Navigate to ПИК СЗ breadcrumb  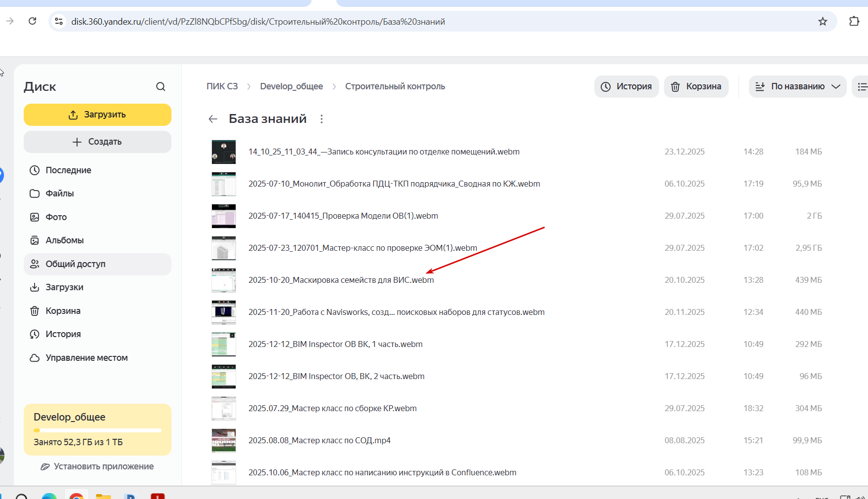222,86
